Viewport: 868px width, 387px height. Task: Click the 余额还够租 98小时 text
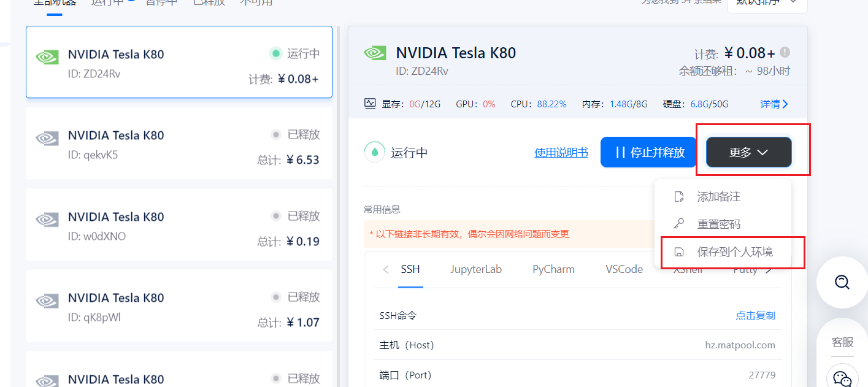pos(734,71)
